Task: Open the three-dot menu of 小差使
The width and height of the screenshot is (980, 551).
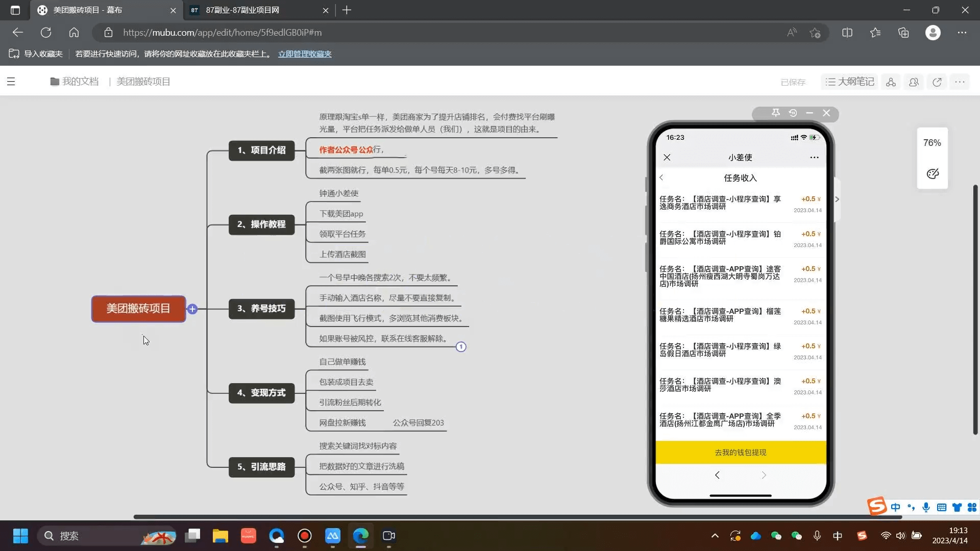Action: click(x=814, y=158)
